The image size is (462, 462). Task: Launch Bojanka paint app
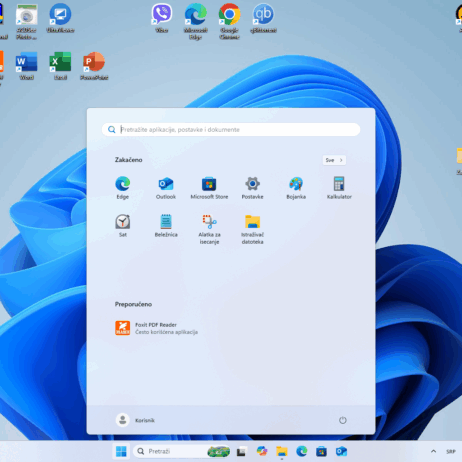point(296,188)
